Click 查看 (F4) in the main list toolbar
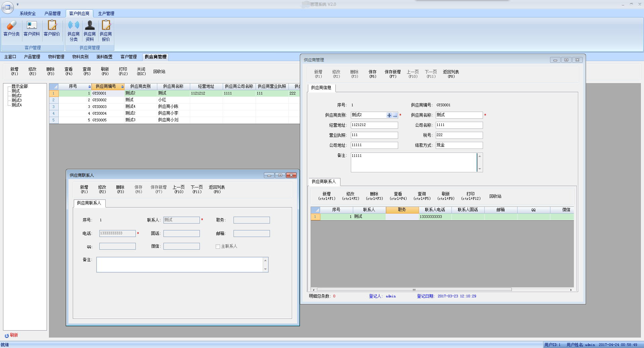Screen dimensions: 644x348 tap(69, 71)
